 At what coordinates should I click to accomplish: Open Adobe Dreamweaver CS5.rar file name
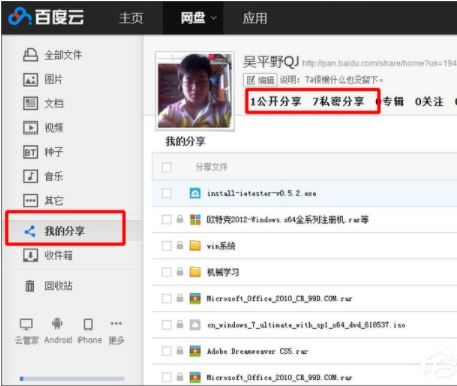[257, 351]
